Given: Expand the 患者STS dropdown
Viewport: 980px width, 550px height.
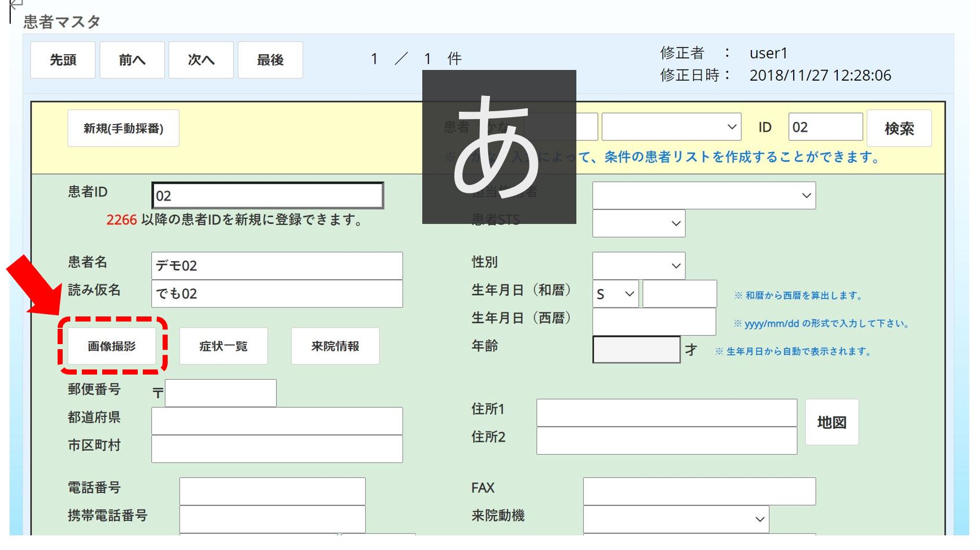Looking at the screenshot, I should pos(638,223).
